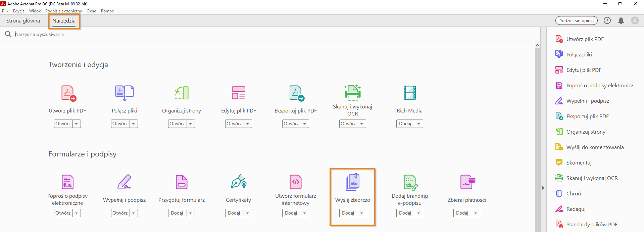This screenshot has width=644, height=232.
Task: Click the Podziel się opinią button
Action: pyautogui.click(x=577, y=20)
